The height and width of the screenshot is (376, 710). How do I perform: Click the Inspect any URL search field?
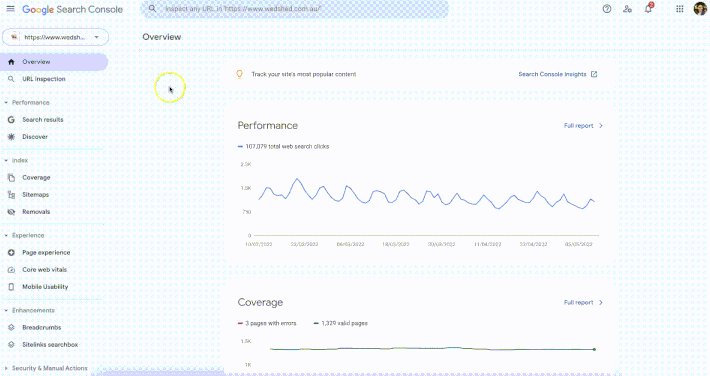click(294, 9)
